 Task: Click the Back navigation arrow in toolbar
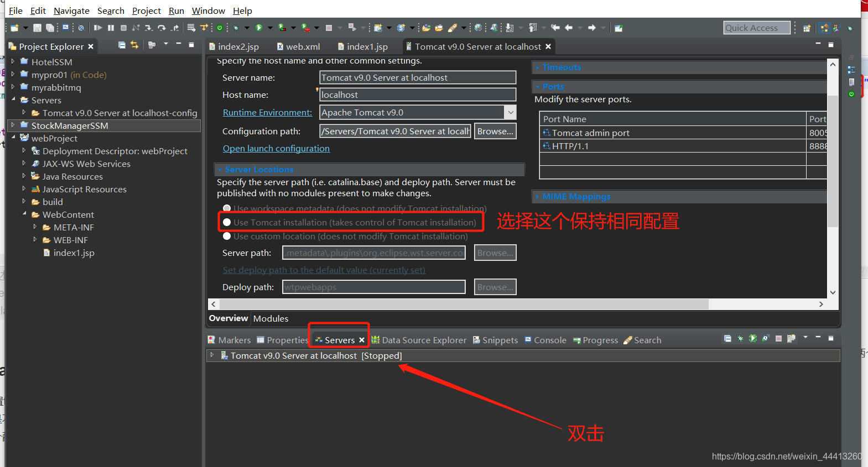tap(569, 28)
